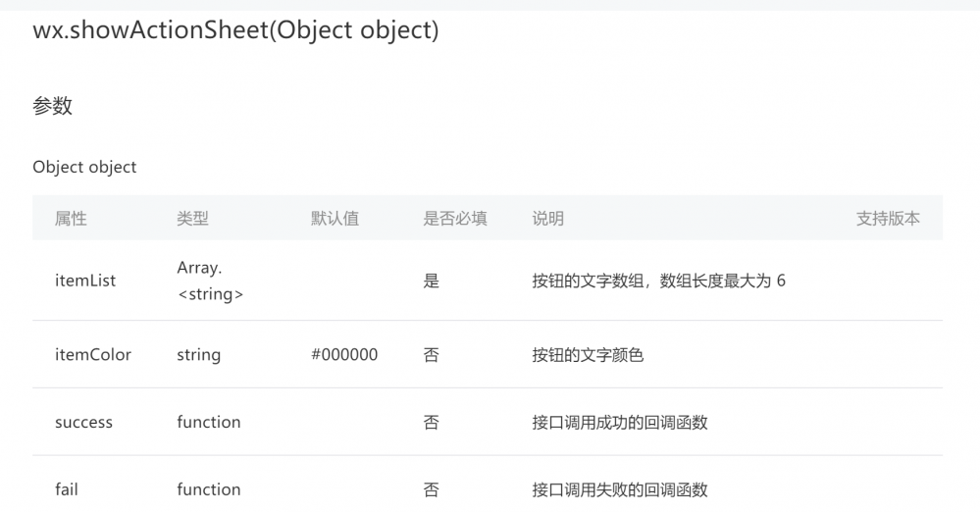Select the itemColor property name
This screenshot has height=512, width=980.
93,355
